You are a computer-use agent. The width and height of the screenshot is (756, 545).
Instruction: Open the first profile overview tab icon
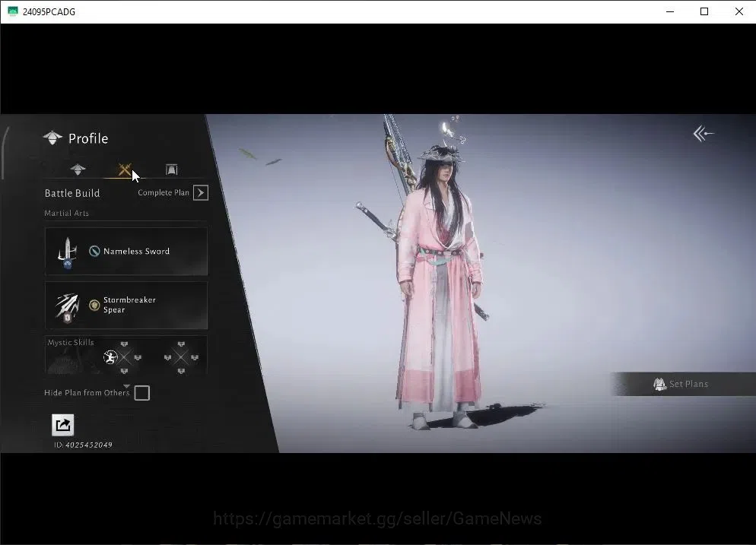point(78,170)
